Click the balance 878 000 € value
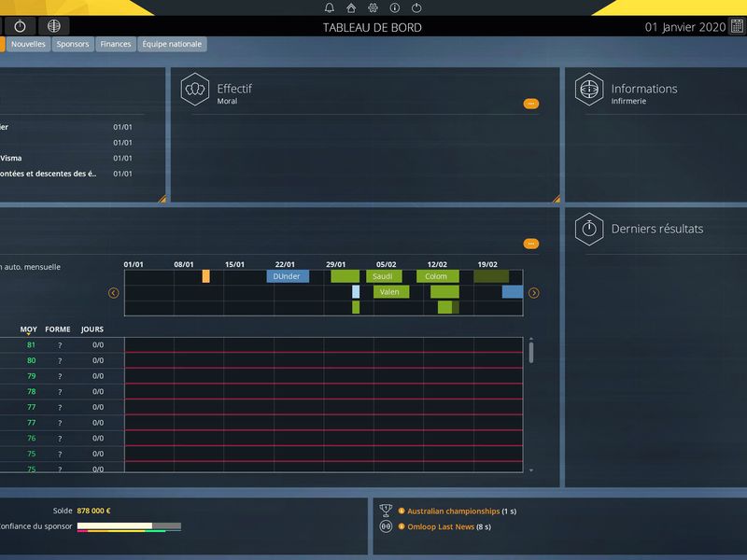This screenshot has width=747, height=560. [94, 511]
